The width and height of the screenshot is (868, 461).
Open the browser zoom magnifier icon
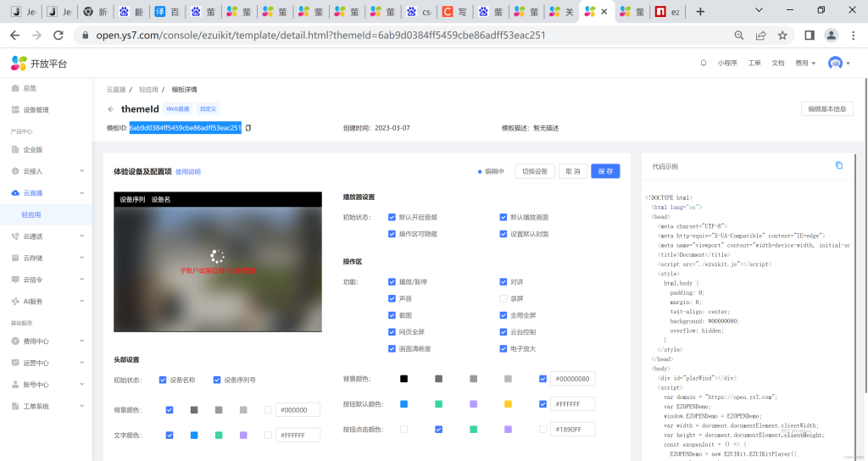[738, 36]
